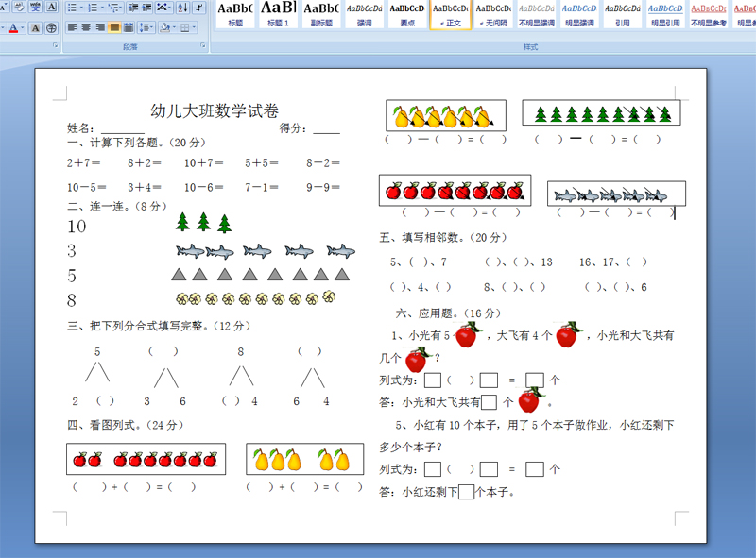Apply the 引用 style
This screenshot has height=558, width=756.
pyautogui.click(x=623, y=14)
